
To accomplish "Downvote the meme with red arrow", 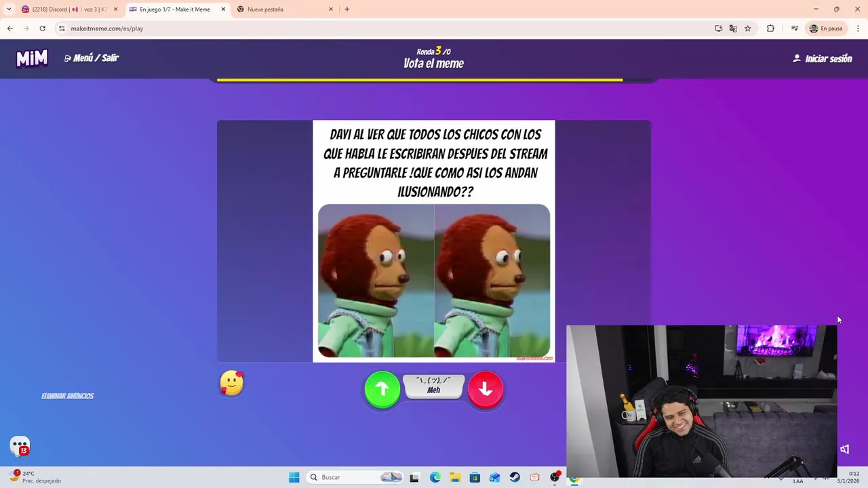I will coord(486,389).
